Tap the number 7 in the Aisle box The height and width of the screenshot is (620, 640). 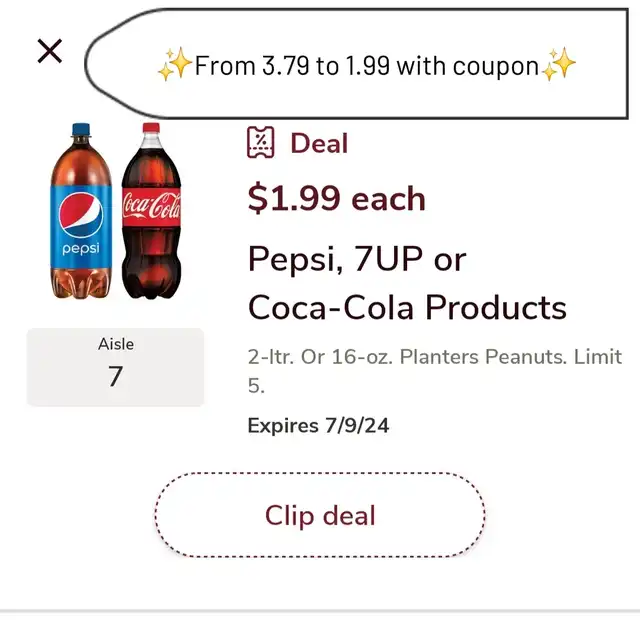coord(116,376)
